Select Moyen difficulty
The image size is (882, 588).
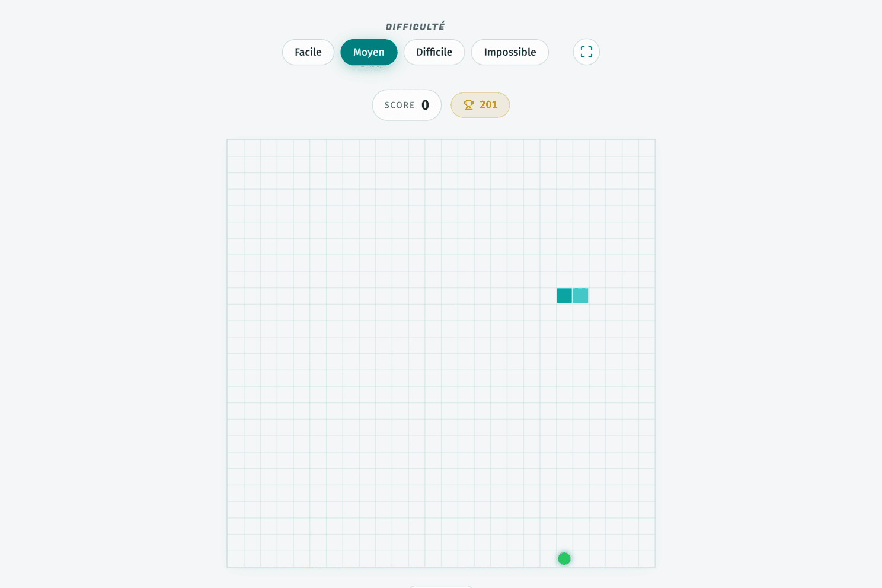(369, 52)
